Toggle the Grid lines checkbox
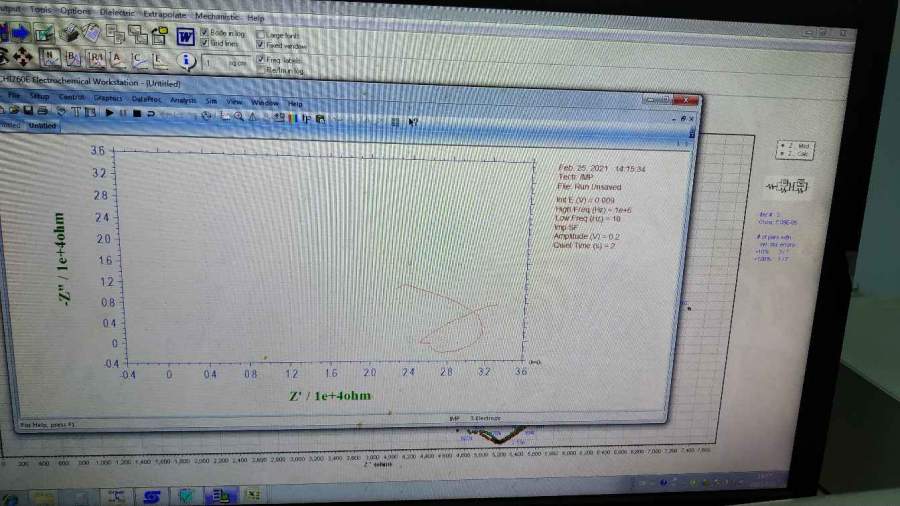 tap(204, 42)
